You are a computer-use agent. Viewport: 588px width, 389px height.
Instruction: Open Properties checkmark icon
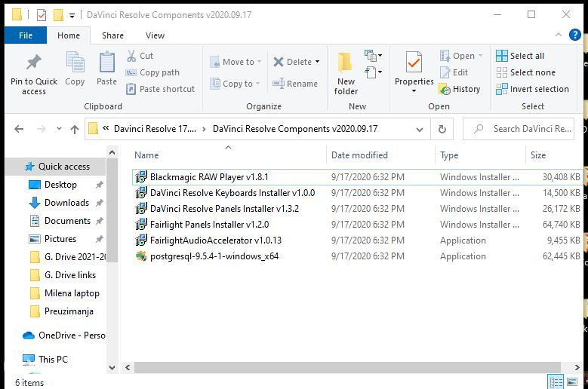point(414,62)
